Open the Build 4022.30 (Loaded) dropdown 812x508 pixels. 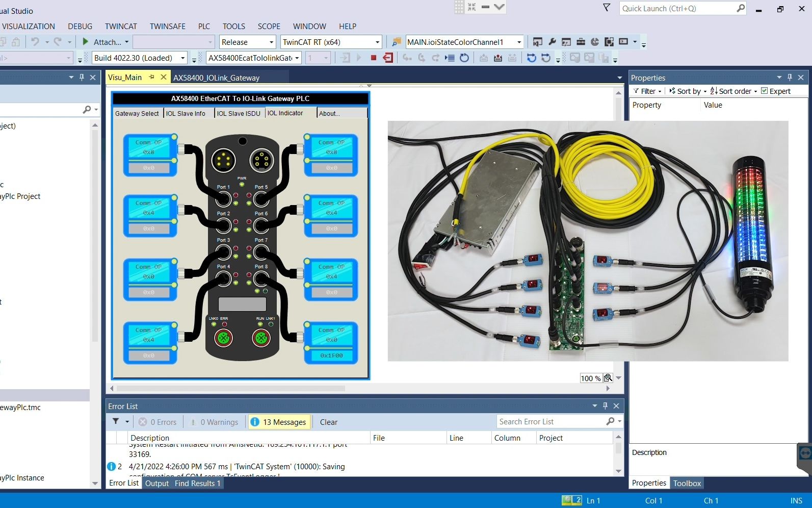pyautogui.click(x=182, y=58)
